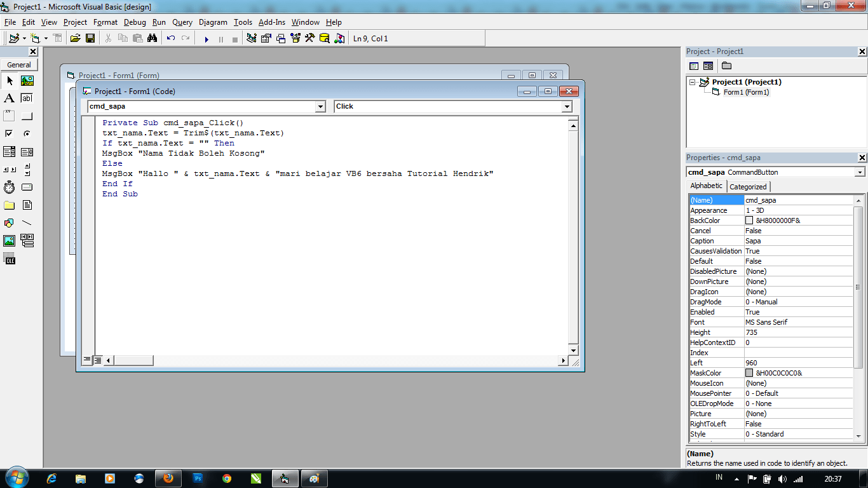Screen dimensions: 868x488
Task: Open the Click procedure dropdown
Action: pos(567,107)
